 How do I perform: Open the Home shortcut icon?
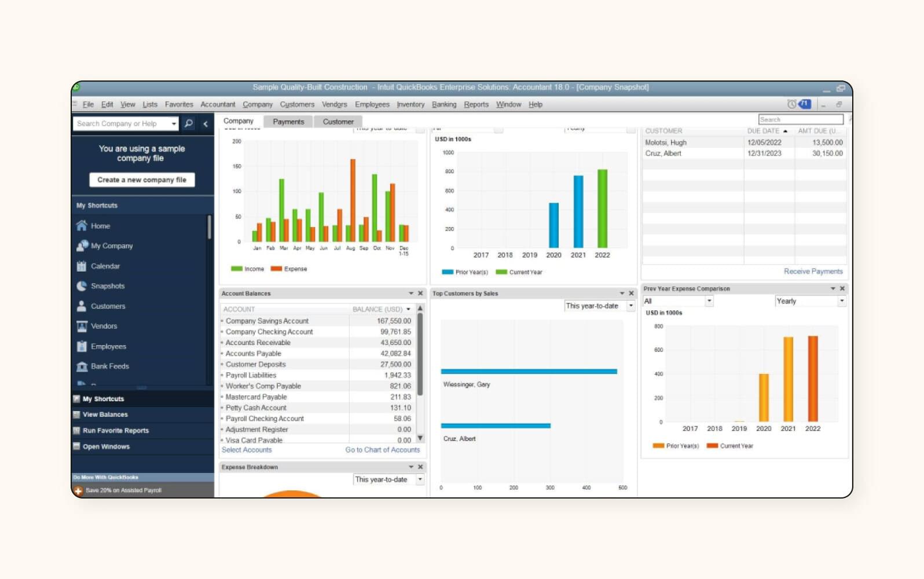(82, 226)
